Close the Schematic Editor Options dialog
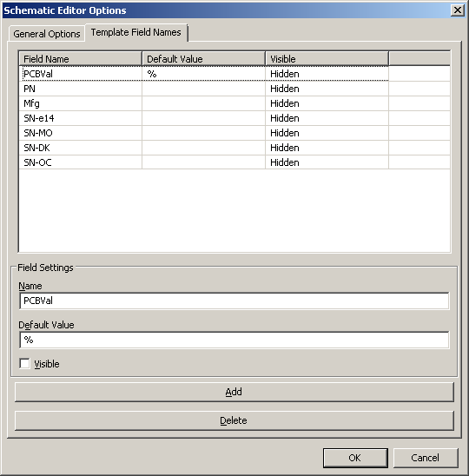Image resolution: width=469 pixels, height=476 pixels. 458,10
